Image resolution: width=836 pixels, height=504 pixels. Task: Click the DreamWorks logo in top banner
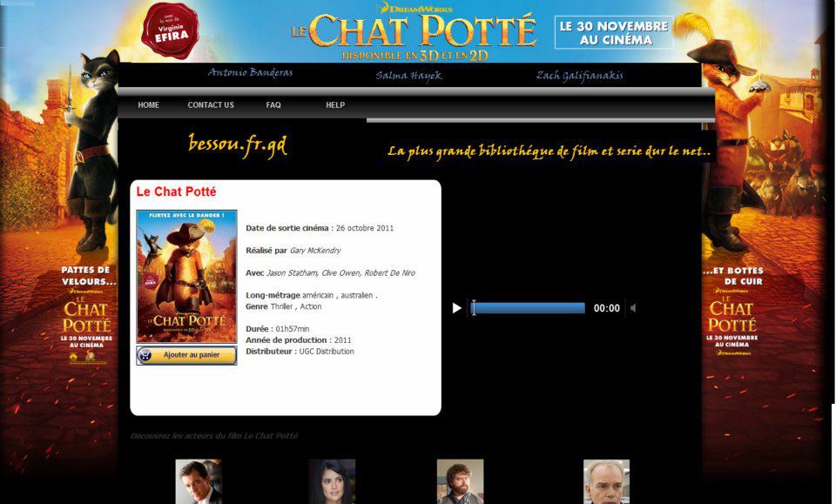click(x=415, y=8)
